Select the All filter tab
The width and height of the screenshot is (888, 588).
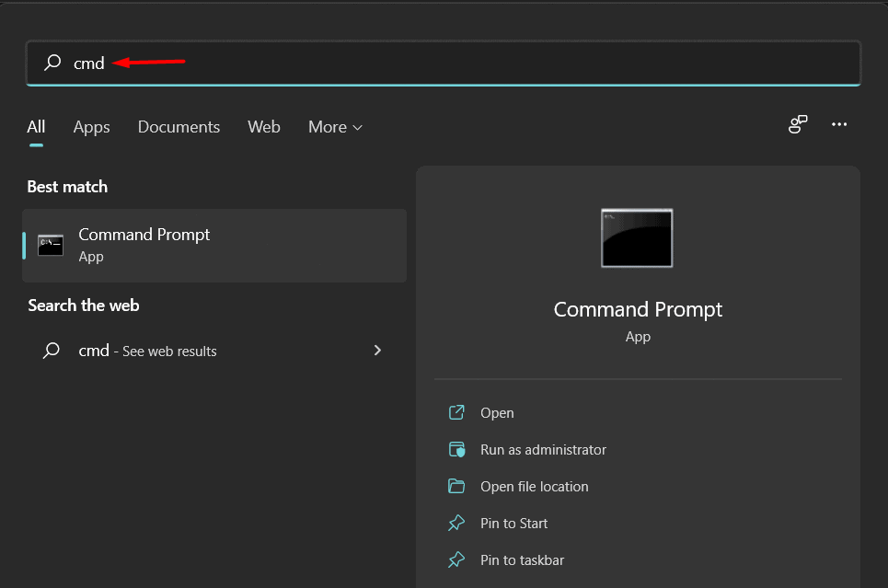(x=36, y=127)
